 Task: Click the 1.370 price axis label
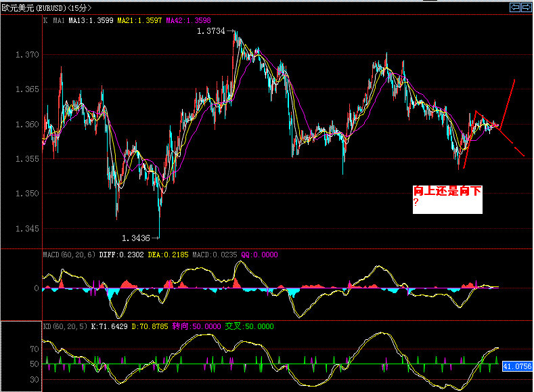tap(27, 54)
